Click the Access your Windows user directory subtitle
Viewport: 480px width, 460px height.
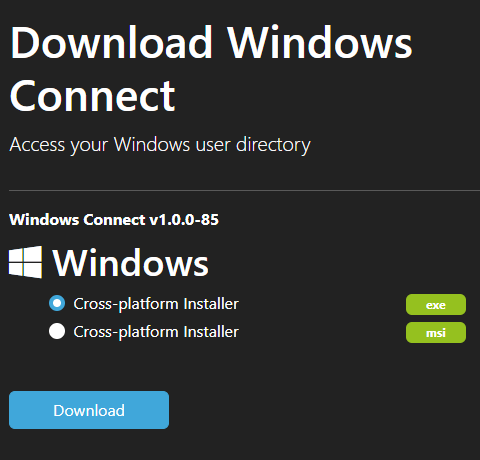[160, 145]
